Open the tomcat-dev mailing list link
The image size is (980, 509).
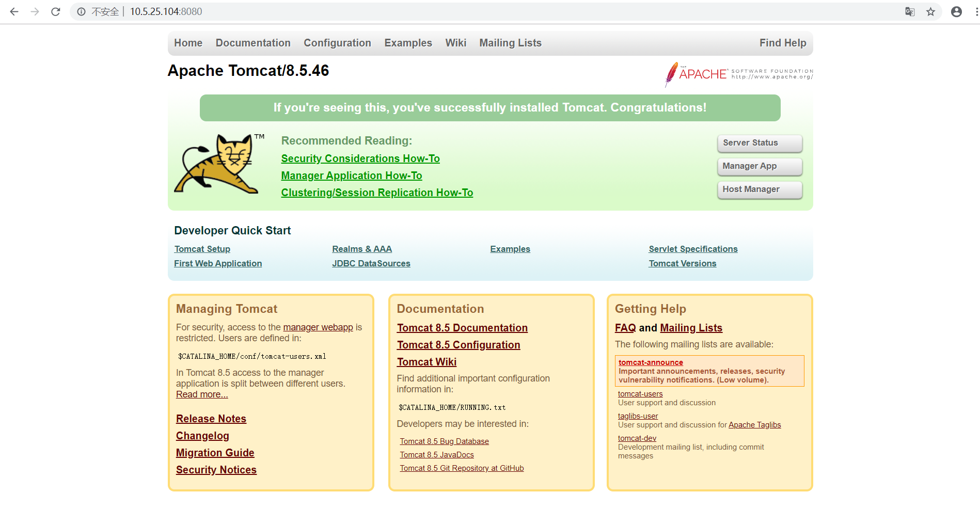[x=637, y=438]
